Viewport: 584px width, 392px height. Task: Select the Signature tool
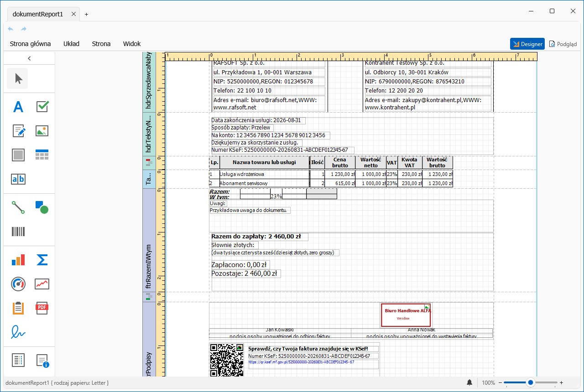[18, 332]
